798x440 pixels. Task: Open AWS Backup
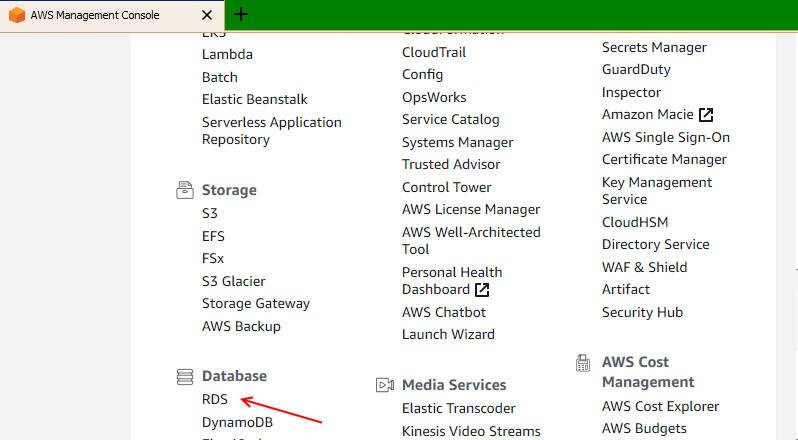coord(241,326)
